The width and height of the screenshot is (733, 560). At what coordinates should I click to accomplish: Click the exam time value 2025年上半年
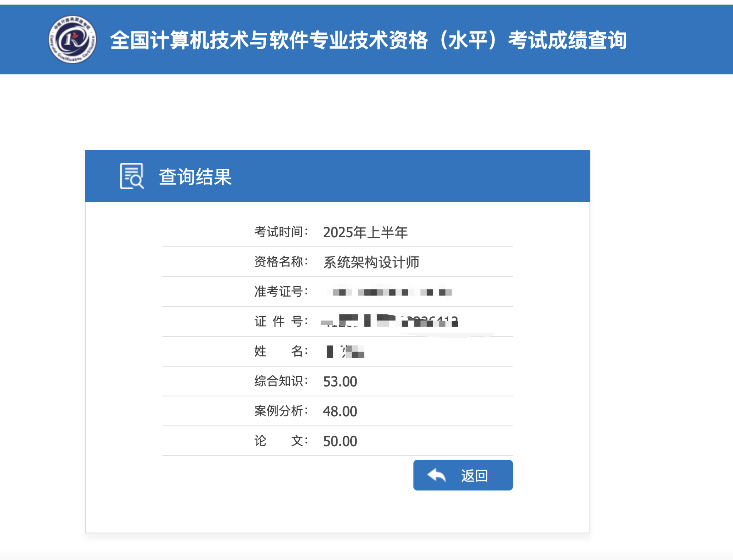coord(365,232)
